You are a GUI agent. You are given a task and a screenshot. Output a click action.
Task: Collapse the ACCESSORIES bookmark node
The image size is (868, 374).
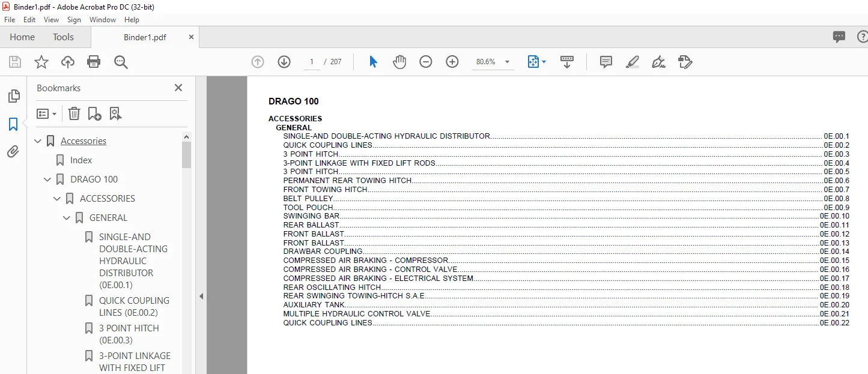[58, 199]
